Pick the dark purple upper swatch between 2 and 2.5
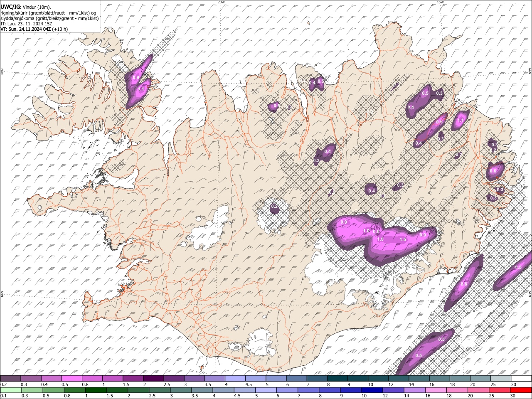The height and width of the screenshot is (399, 532). pos(153,378)
